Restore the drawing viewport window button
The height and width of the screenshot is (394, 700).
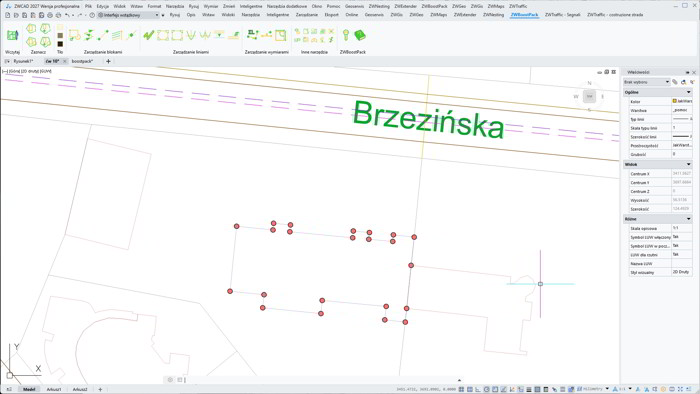click(606, 72)
